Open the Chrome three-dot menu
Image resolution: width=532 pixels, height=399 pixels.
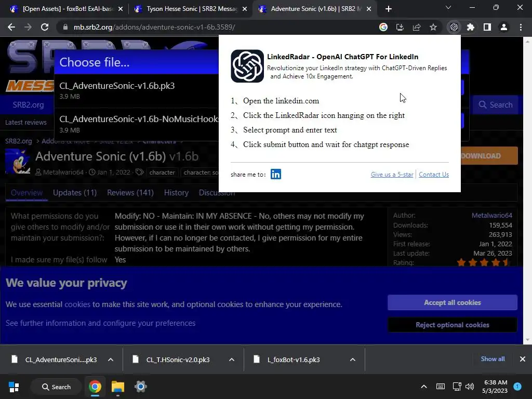pyautogui.click(x=521, y=27)
